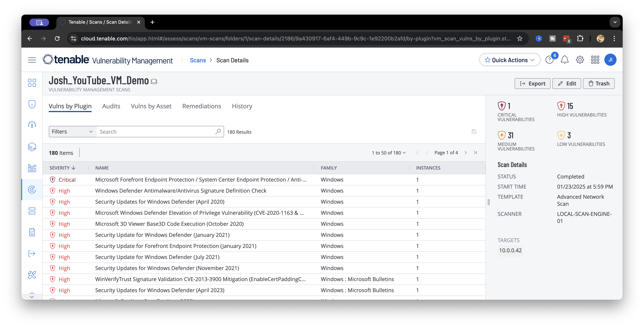Open a new browser tab
Screen dimensions: 644x328
coord(152,22)
